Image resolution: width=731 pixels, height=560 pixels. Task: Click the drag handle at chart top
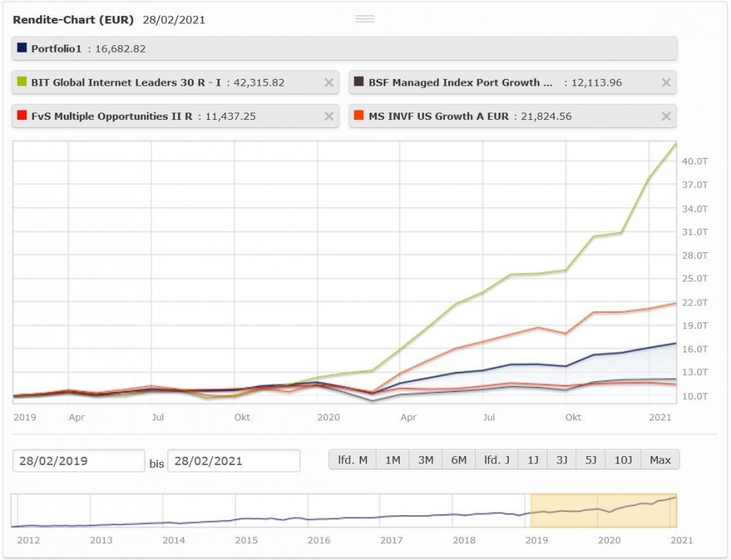[365, 19]
